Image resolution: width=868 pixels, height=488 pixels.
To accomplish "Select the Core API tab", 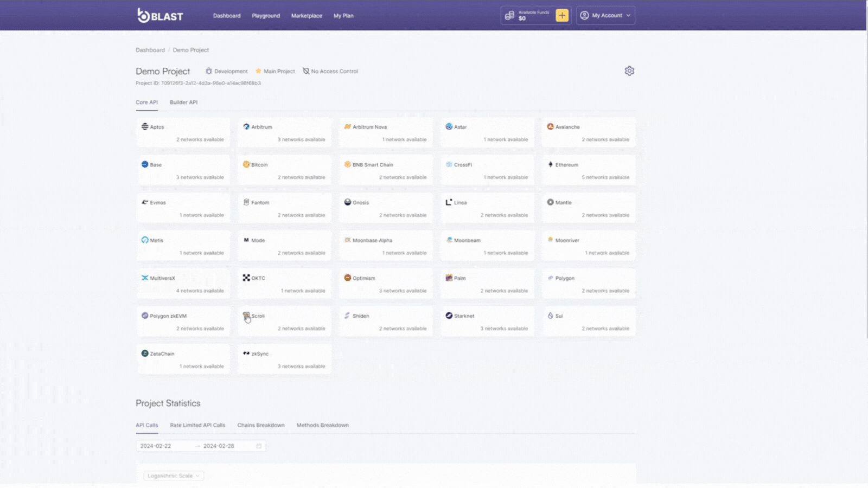I will click(146, 102).
